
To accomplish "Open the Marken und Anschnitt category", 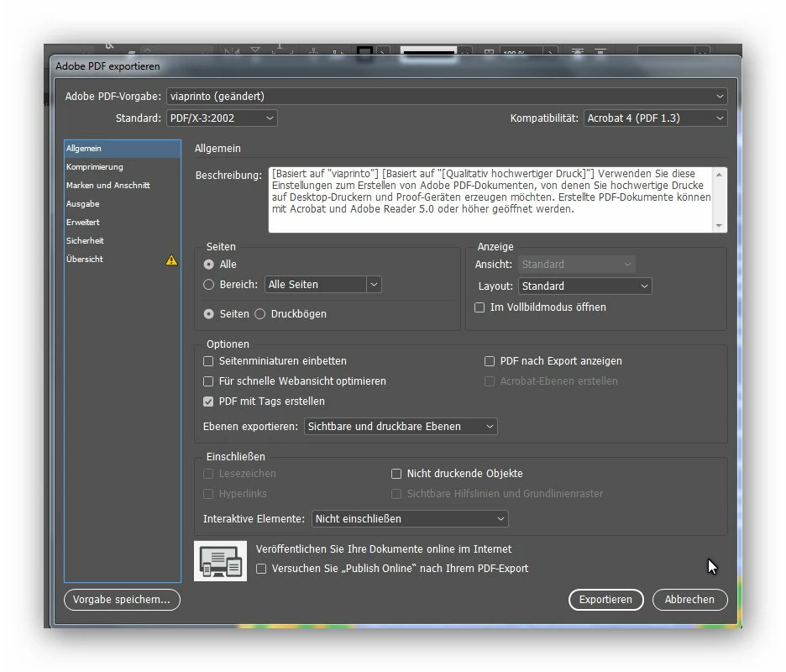I will (123, 186).
